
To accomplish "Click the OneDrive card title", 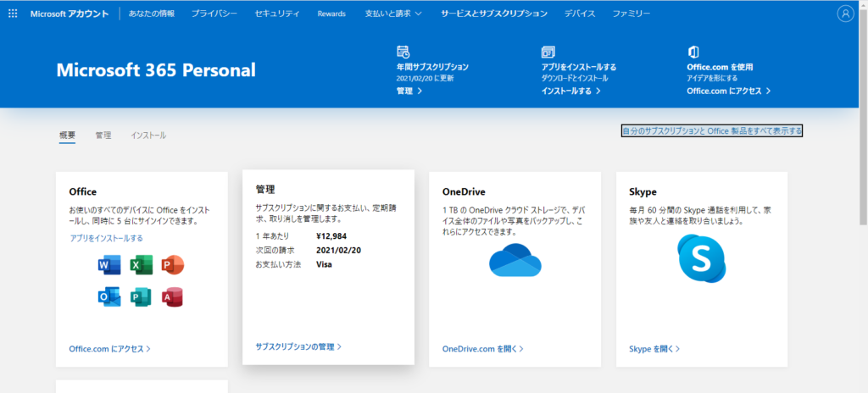I will (464, 192).
